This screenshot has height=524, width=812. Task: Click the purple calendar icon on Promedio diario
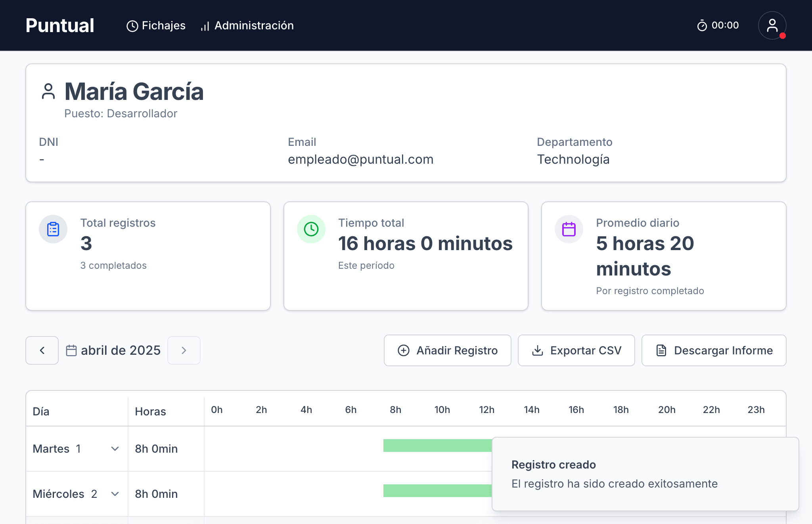pyautogui.click(x=569, y=229)
